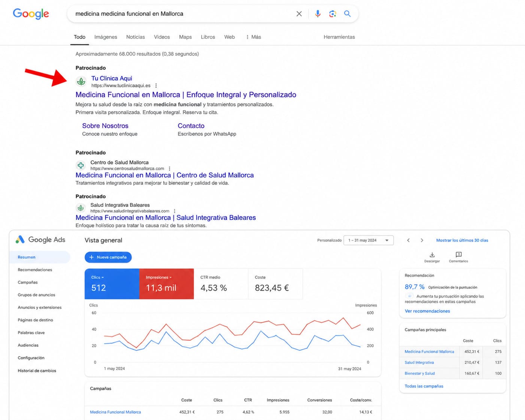The image size is (525, 420).
Task: Open the Libros tab
Action: 208,37
